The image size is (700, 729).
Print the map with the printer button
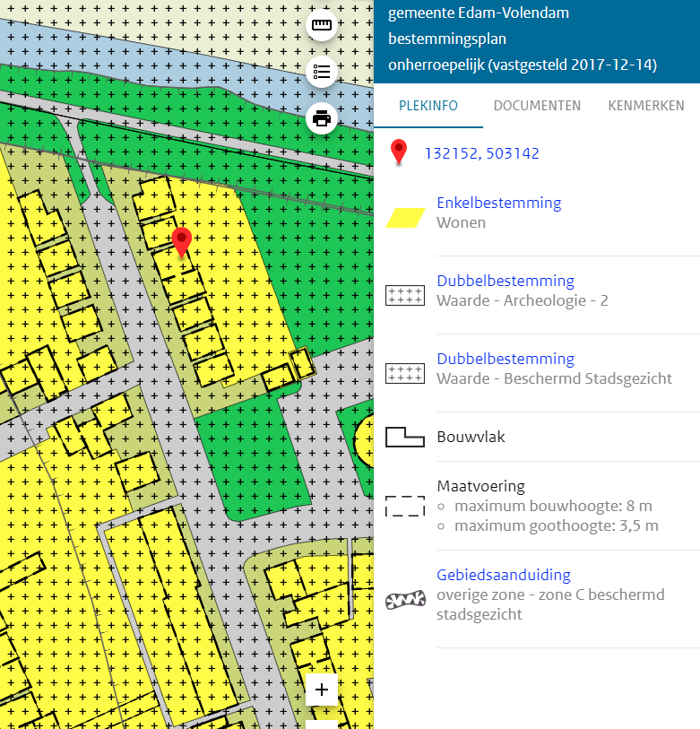pyautogui.click(x=322, y=118)
